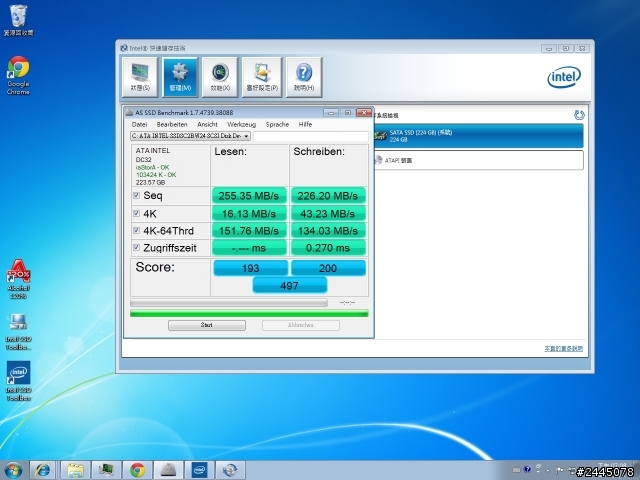Uncheck the Zugriffszeit test checkbox

(136, 247)
